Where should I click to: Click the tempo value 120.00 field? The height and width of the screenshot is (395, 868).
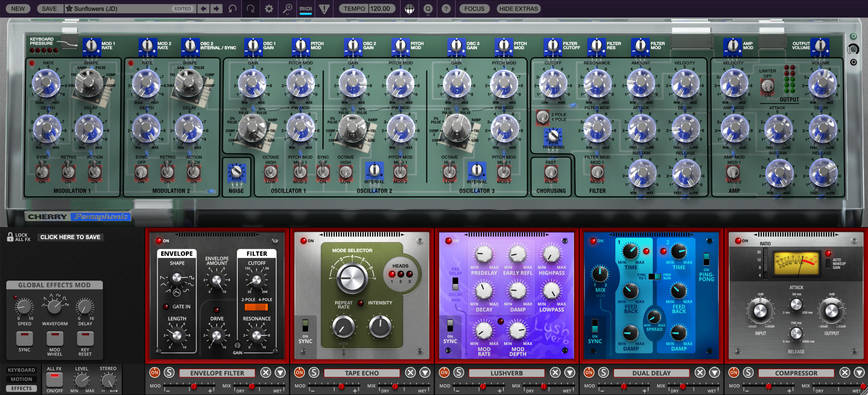pos(381,8)
